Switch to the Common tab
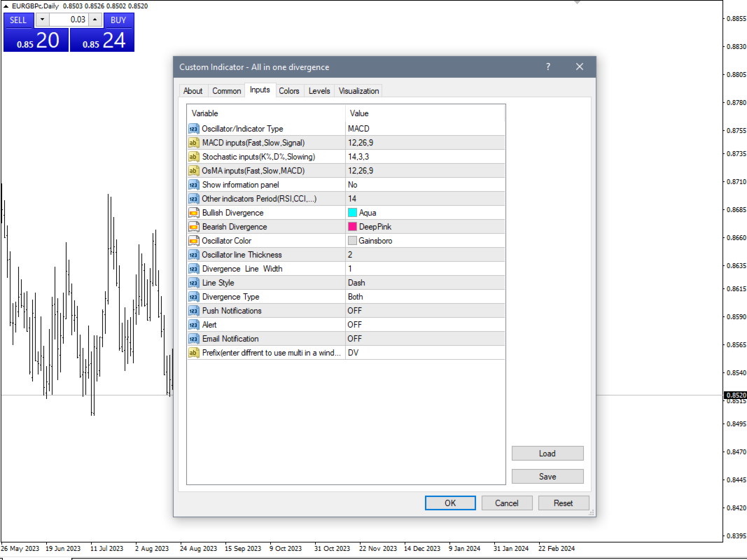 226,91
